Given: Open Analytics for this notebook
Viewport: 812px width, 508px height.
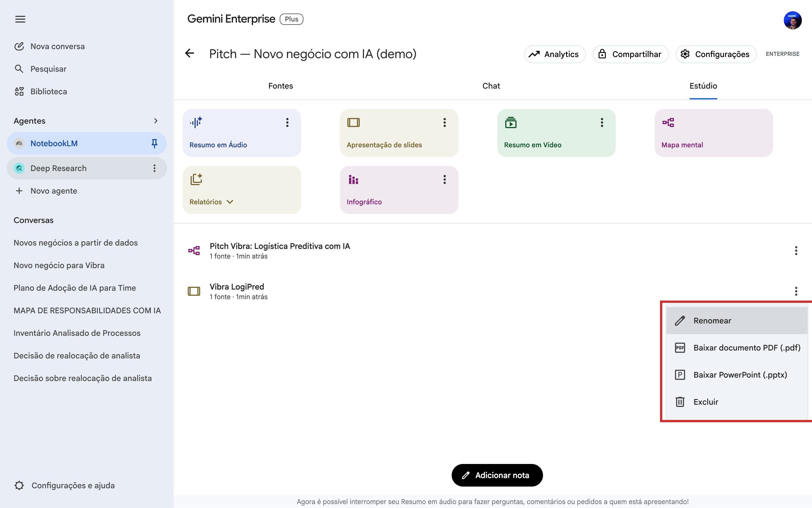Looking at the screenshot, I should (x=555, y=54).
